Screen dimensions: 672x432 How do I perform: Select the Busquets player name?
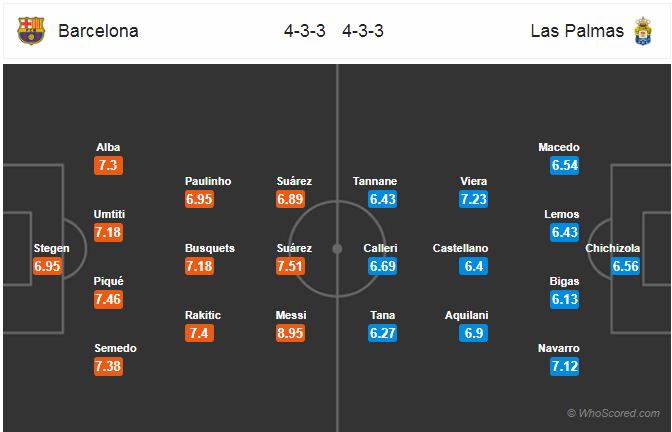[x=210, y=248]
